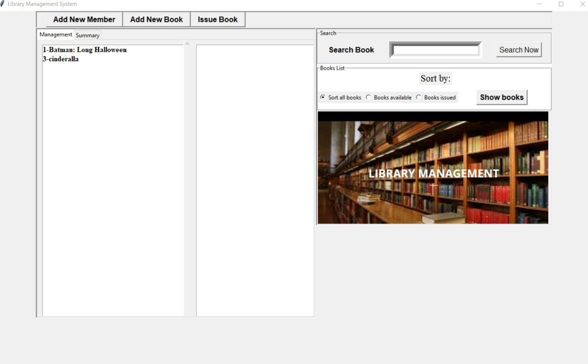This screenshot has width=588, height=364.
Task: Switch to the Management tab
Action: 56,34
